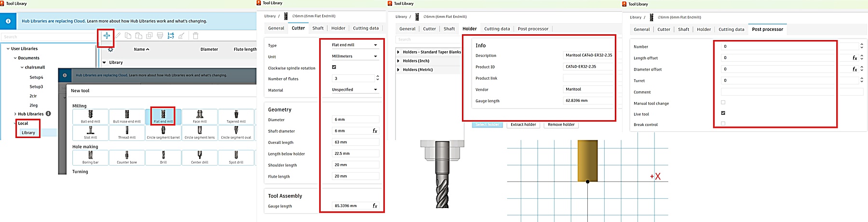Click the Renumber tools icon in toolbar
This screenshot has height=222, width=868.
tap(171, 35)
